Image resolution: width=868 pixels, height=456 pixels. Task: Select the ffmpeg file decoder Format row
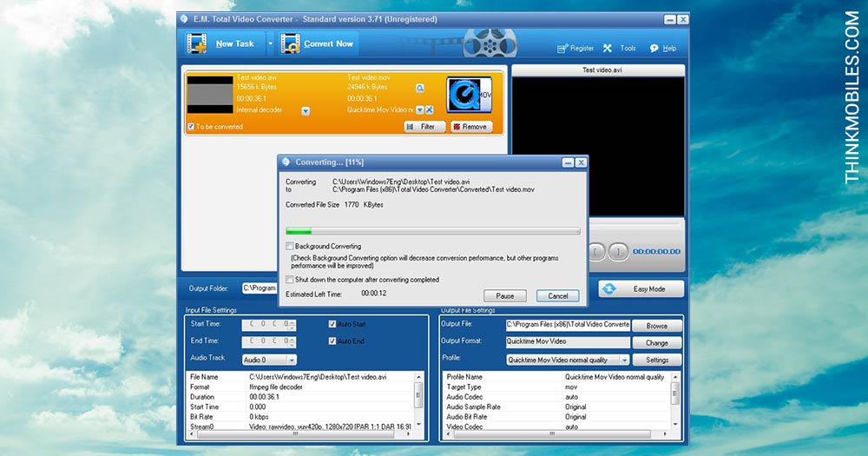(300, 387)
